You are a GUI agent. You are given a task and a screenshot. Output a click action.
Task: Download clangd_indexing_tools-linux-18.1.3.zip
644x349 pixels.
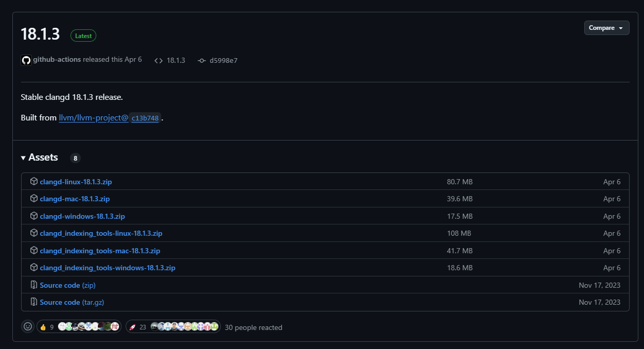click(101, 233)
